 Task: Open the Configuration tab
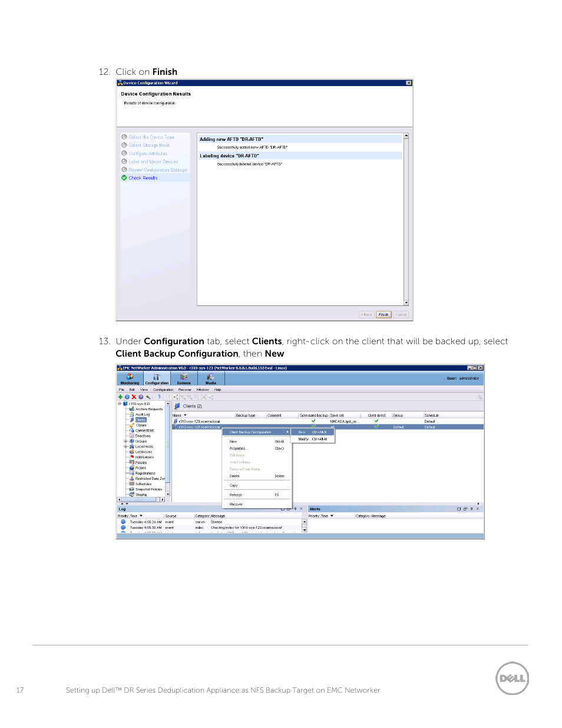coord(157,378)
